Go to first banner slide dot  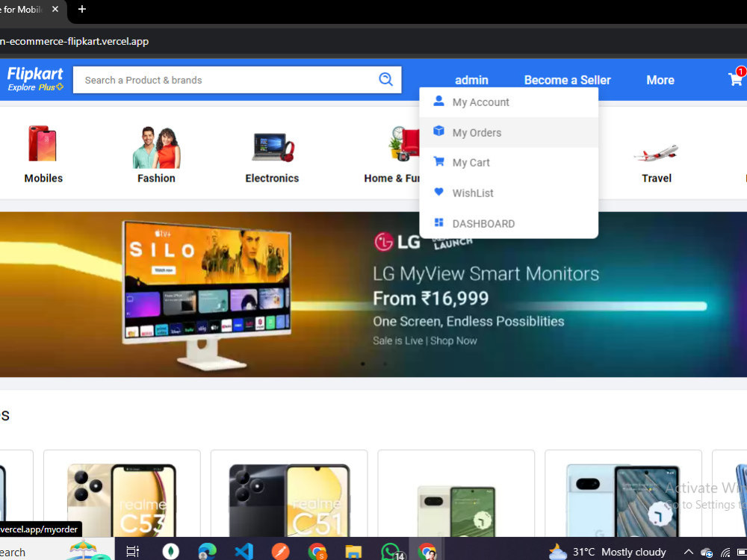[363, 364]
